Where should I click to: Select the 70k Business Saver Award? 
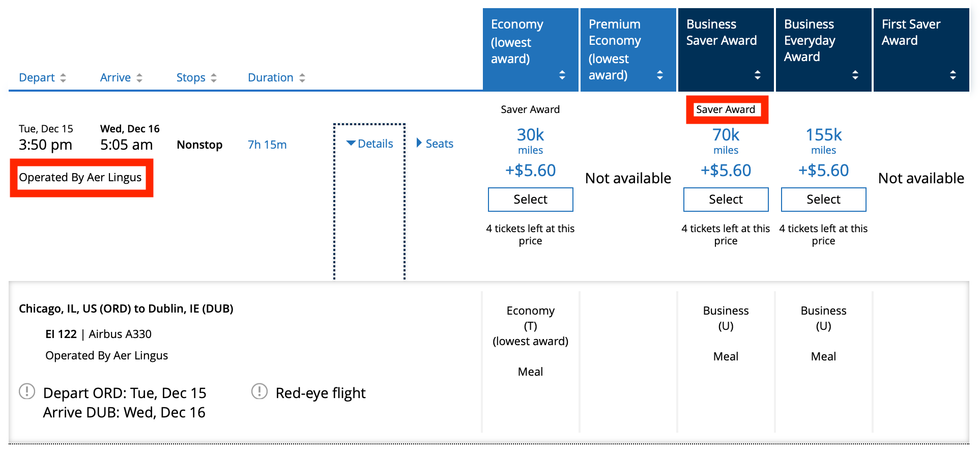(726, 199)
